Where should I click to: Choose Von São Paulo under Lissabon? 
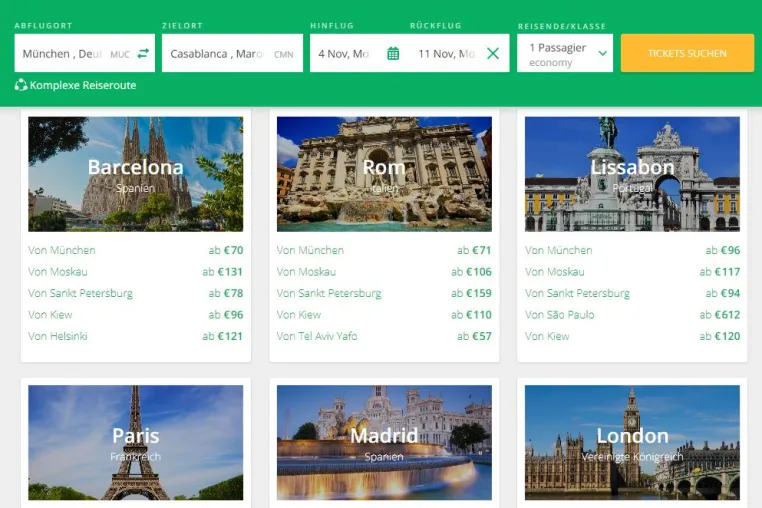(559, 315)
